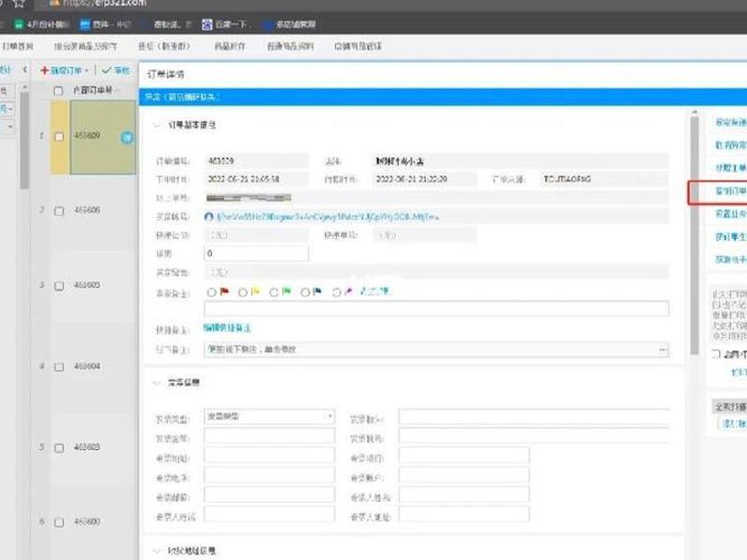Screen dimensions: 747x560
Task: Select the purple flag radio button
Action: (336, 292)
